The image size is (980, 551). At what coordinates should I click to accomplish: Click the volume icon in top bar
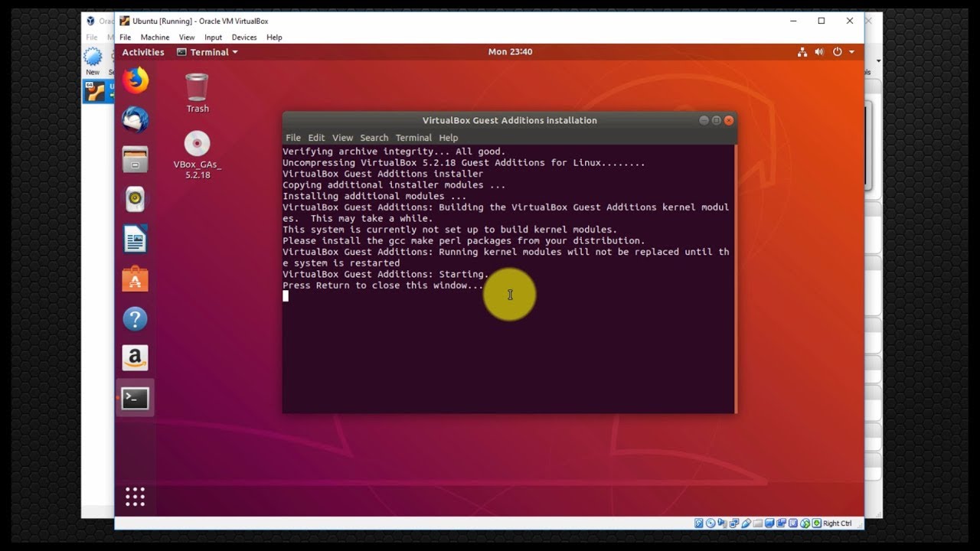pyautogui.click(x=819, y=52)
